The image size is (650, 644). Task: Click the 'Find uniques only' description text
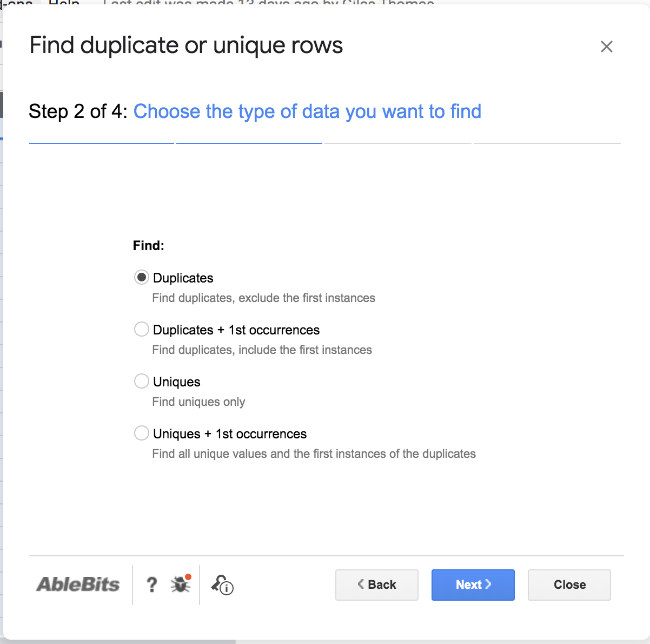click(198, 402)
